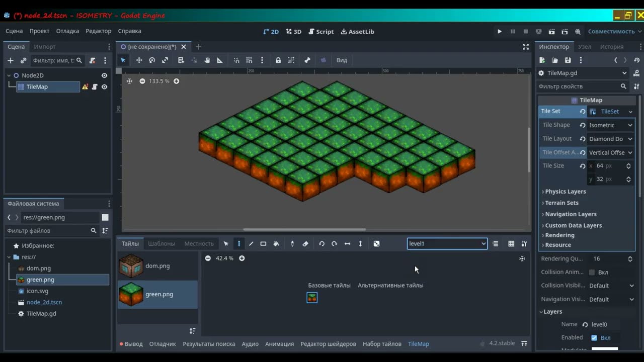The height and width of the screenshot is (362, 644).
Task: Toggle visibility of TileMap node
Action: [104, 87]
